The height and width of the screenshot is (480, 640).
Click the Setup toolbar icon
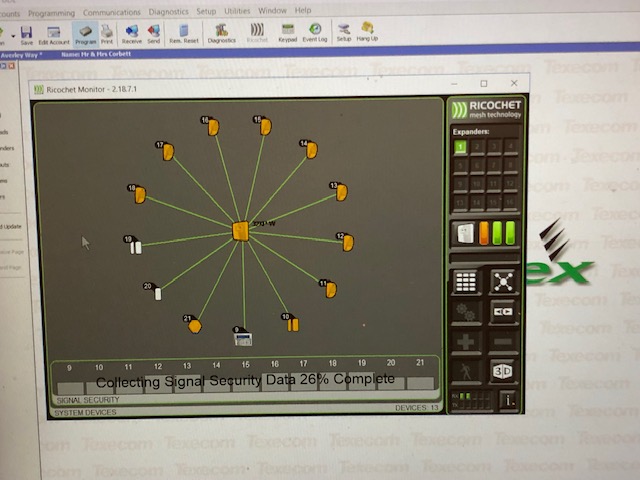344,32
